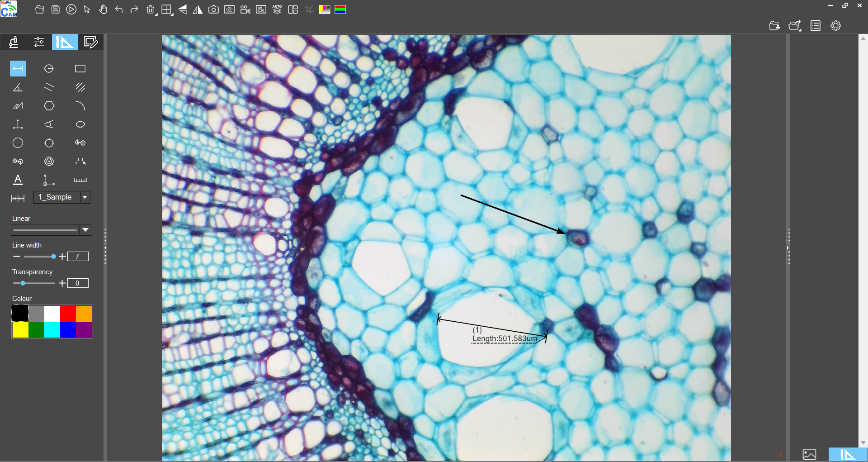Viewport: 868px width, 462px height.
Task: Expand the Linear line style dropdown
Action: click(85, 230)
